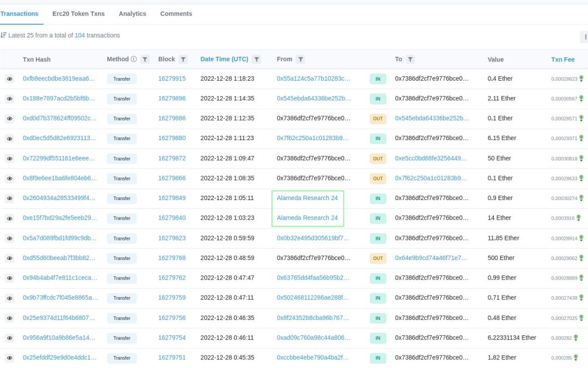Click gas icon beside fee 0.00028889
This screenshot has height=368, width=588.
click(x=581, y=278)
